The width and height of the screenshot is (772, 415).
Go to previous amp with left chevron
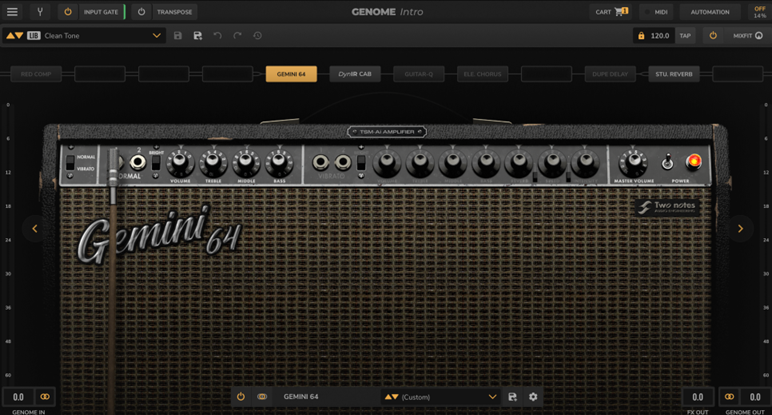[x=34, y=228]
